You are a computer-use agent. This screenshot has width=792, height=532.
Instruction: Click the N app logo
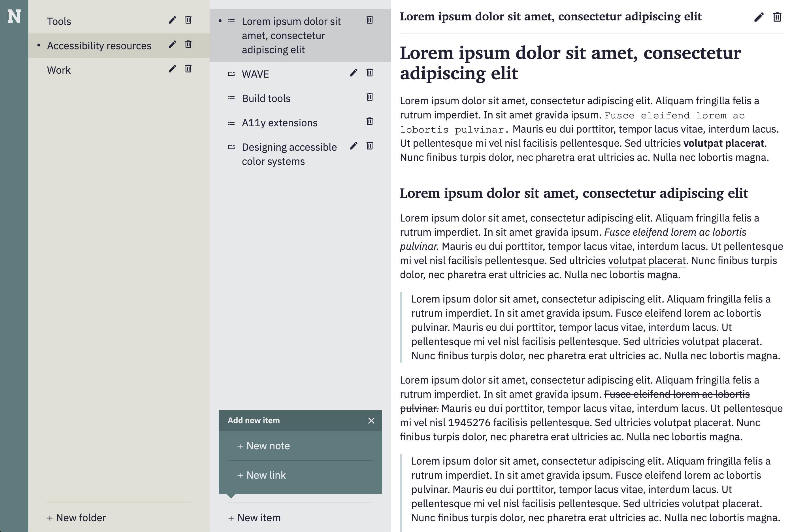14,16
